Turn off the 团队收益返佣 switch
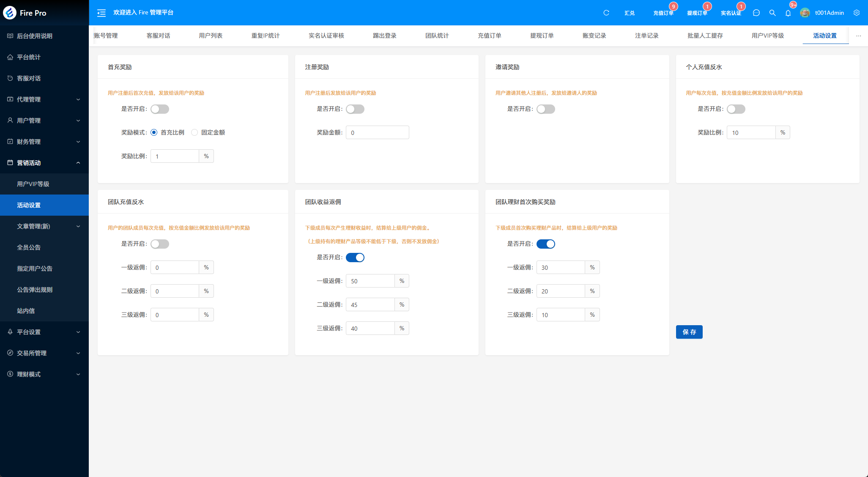This screenshot has width=868, height=477. coord(355,258)
